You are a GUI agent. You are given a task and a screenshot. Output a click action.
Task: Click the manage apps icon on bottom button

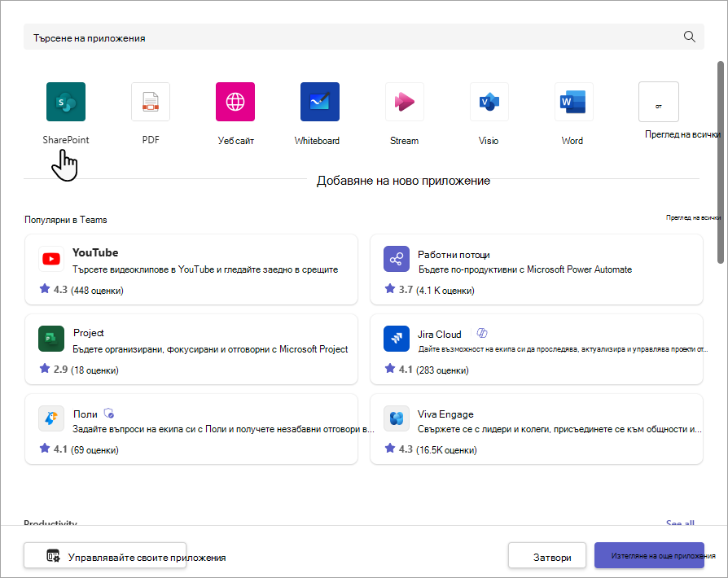pos(54,556)
